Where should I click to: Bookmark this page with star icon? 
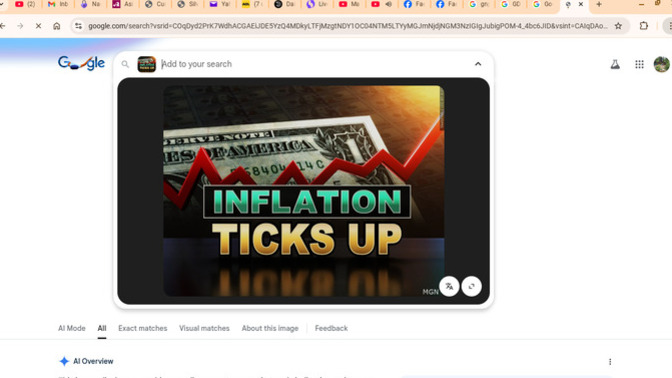point(618,26)
